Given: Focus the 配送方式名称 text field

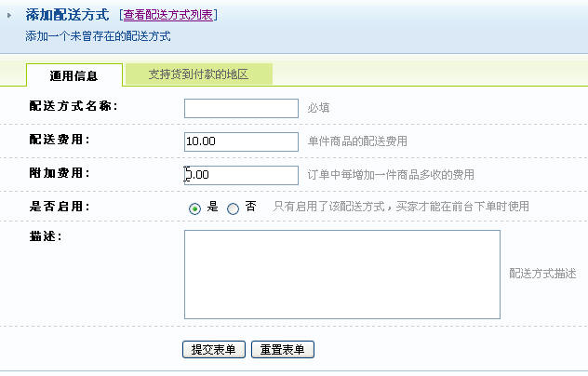Looking at the screenshot, I should coord(241,108).
